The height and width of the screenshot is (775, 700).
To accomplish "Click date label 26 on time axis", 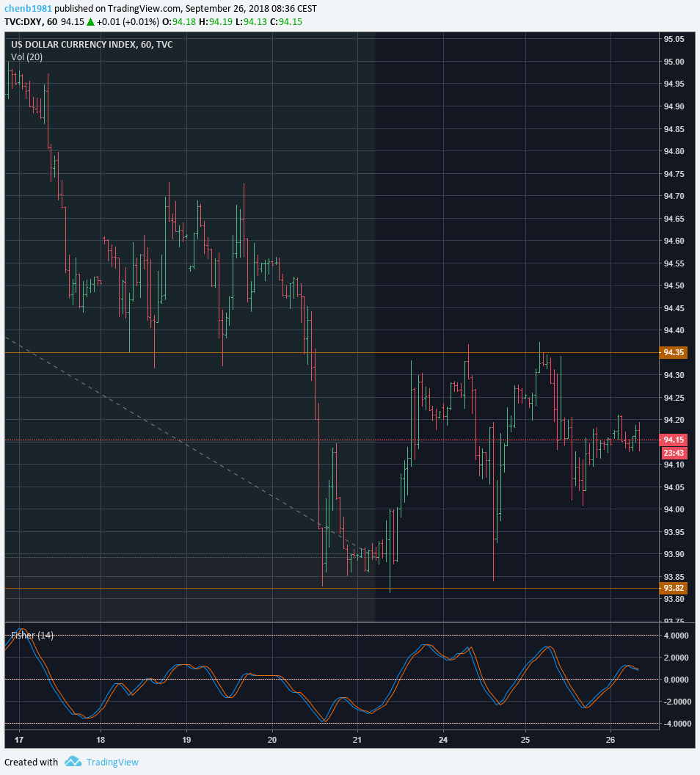I will [x=610, y=740].
